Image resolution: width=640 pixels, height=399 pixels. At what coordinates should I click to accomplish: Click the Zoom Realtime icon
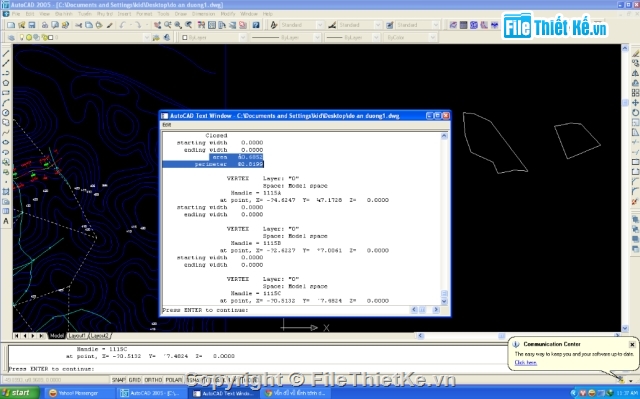coord(168,25)
